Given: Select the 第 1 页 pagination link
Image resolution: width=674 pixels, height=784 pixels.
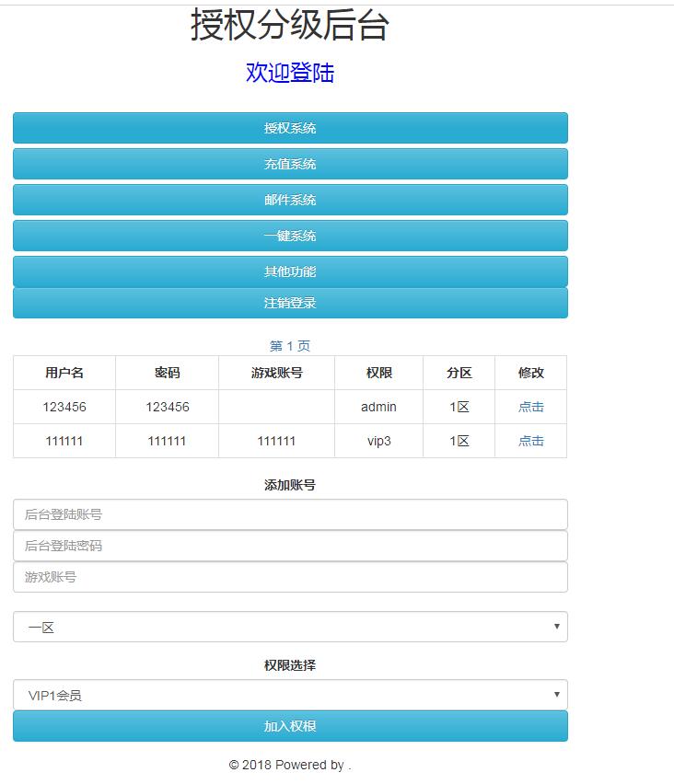Looking at the screenshot, I should 290,346.
